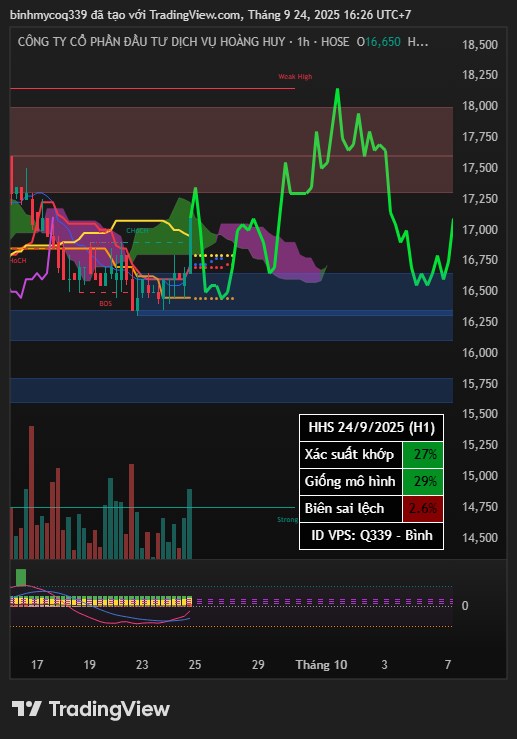
Task: Click the date 3 on time axis
Action: [x=385, y=665]
